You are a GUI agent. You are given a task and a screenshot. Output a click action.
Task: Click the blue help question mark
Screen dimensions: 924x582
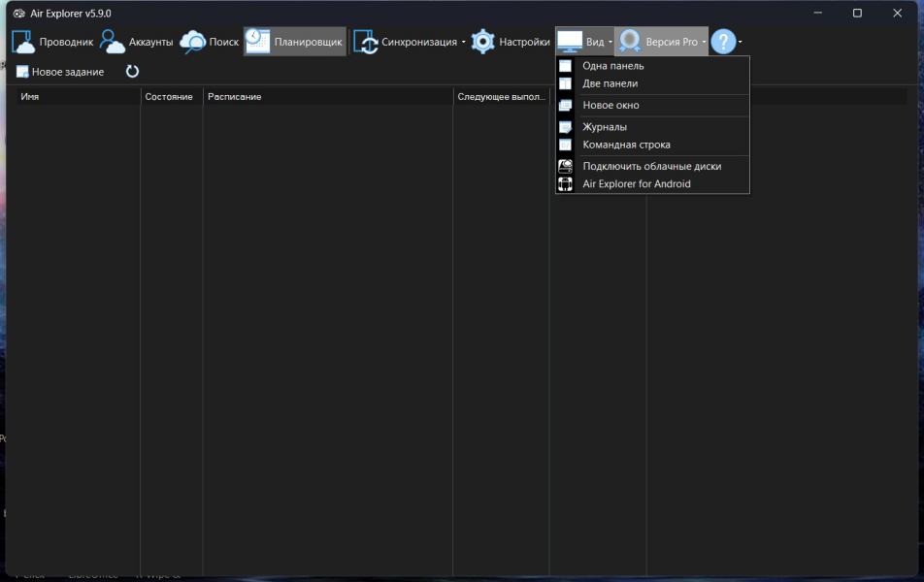[723, 42]
